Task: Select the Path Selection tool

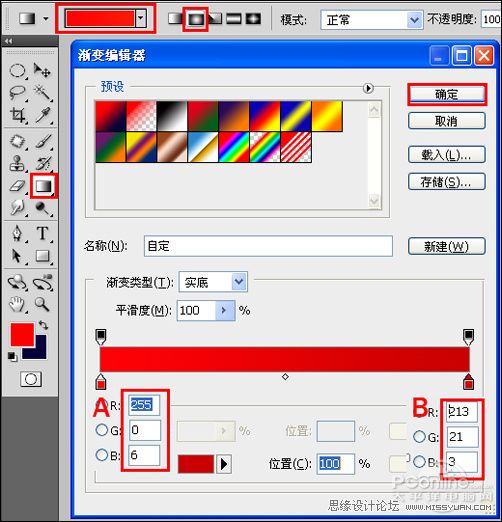Action: click(x=16, y=256)
